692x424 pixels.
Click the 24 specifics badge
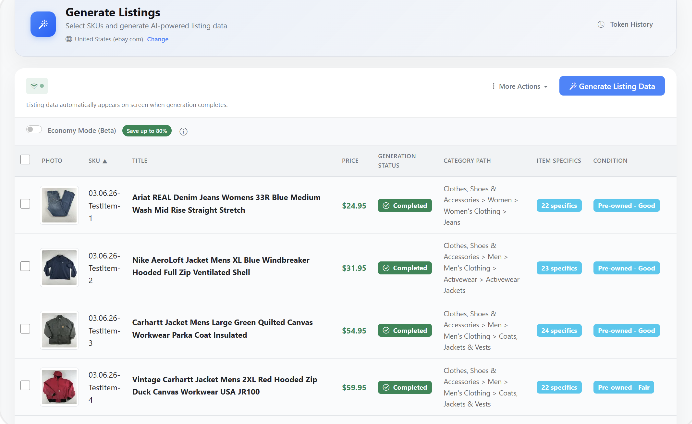(x=559, y=330)
